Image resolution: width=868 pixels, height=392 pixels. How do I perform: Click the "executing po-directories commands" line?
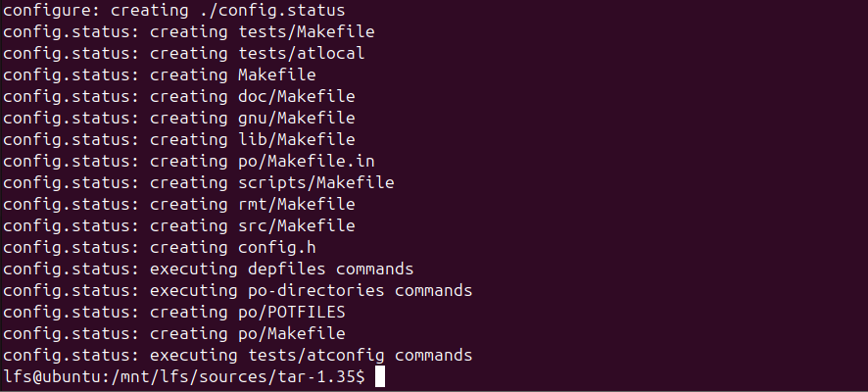(x=311, y=290)
